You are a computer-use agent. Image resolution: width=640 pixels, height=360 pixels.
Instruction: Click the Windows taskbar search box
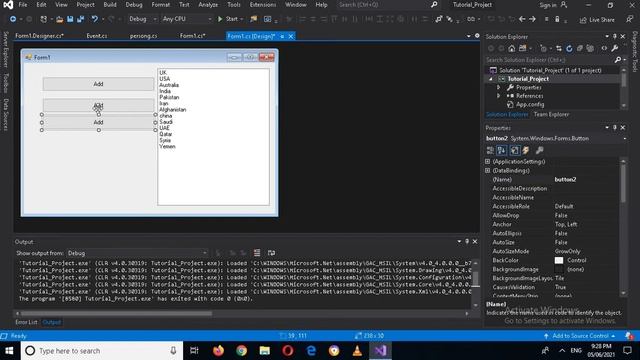point(101,351)
